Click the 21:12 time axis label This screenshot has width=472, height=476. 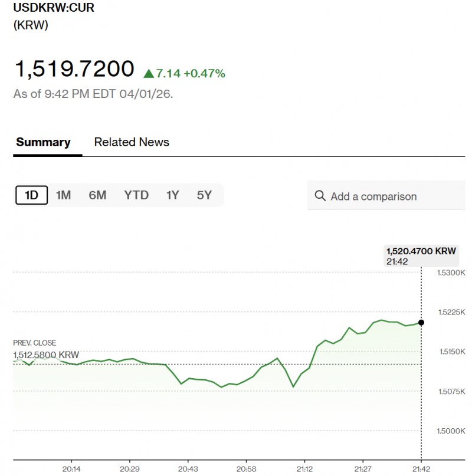coord(304,468)
